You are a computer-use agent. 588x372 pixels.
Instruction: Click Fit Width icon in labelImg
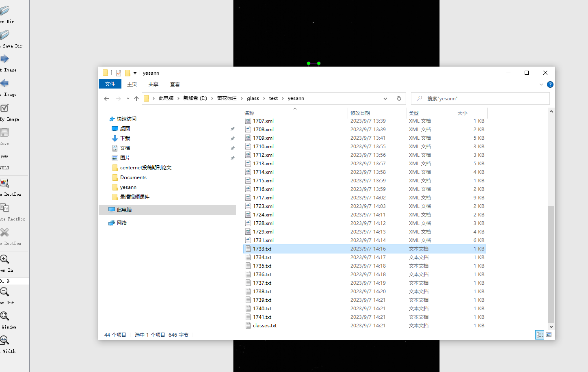tap(4, 340)
